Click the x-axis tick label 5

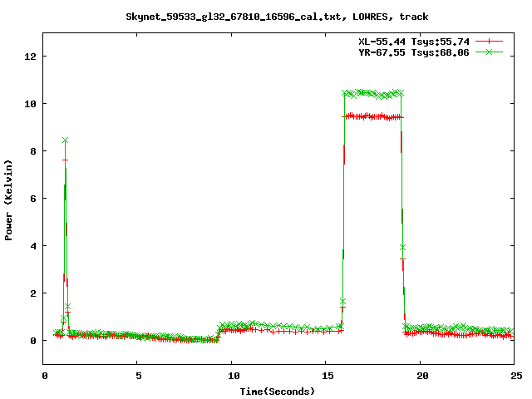[139, 376]
